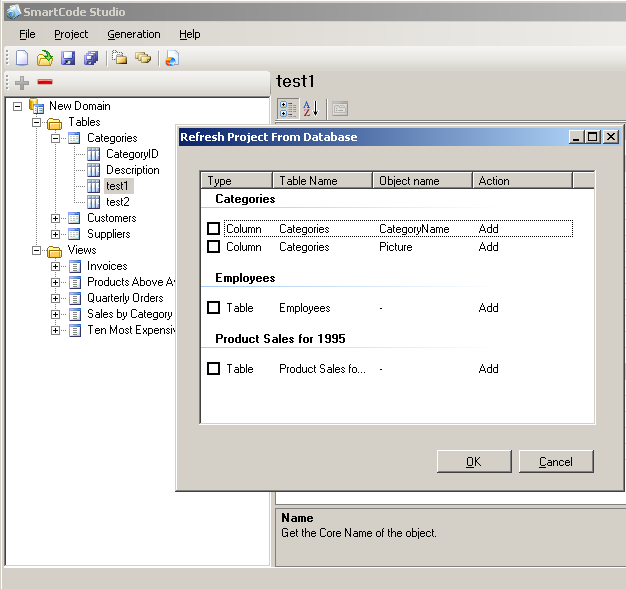The image size is (626, 589).
Task: Click the Action column header
Action: (x=523, y=180)
